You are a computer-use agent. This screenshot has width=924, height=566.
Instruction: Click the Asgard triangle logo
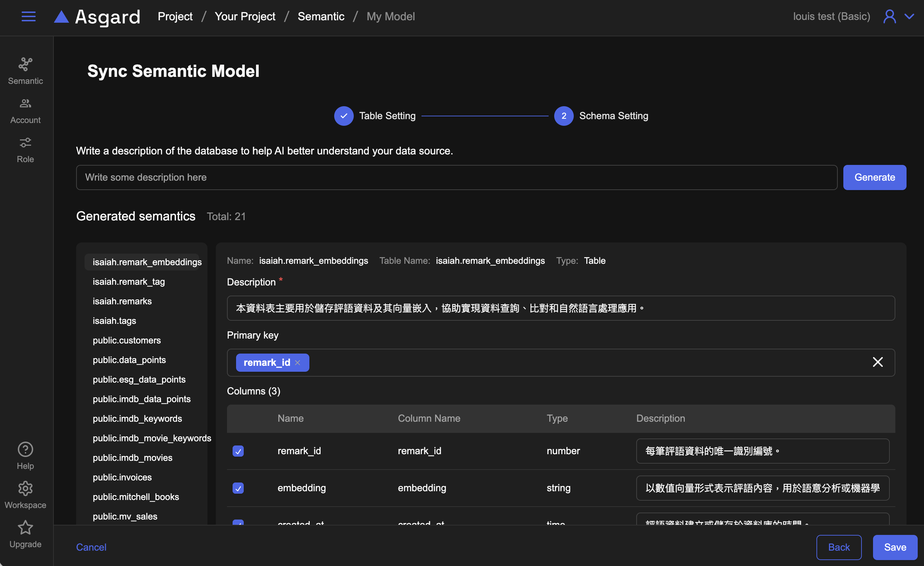pos(61,17)
